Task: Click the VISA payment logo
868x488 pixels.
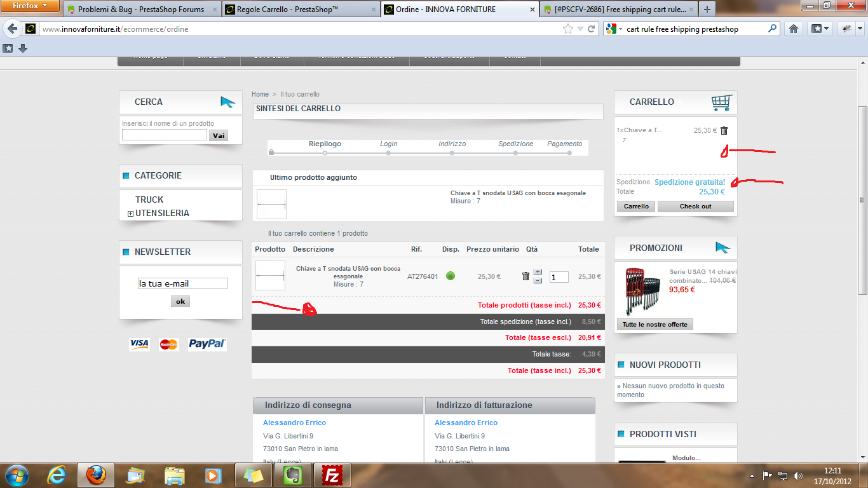Action: [139, 344]
